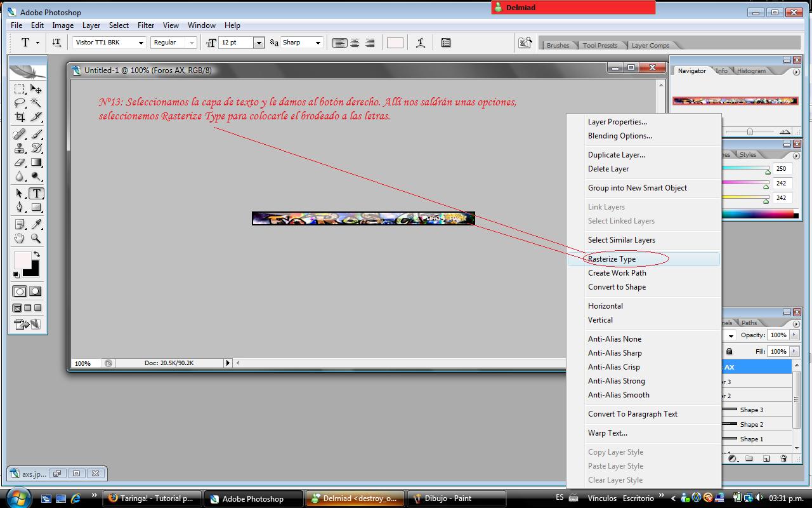The width and height of the screenshot is (812, 508).
Task: Select the Eraser tool
Action: point(20,163)
